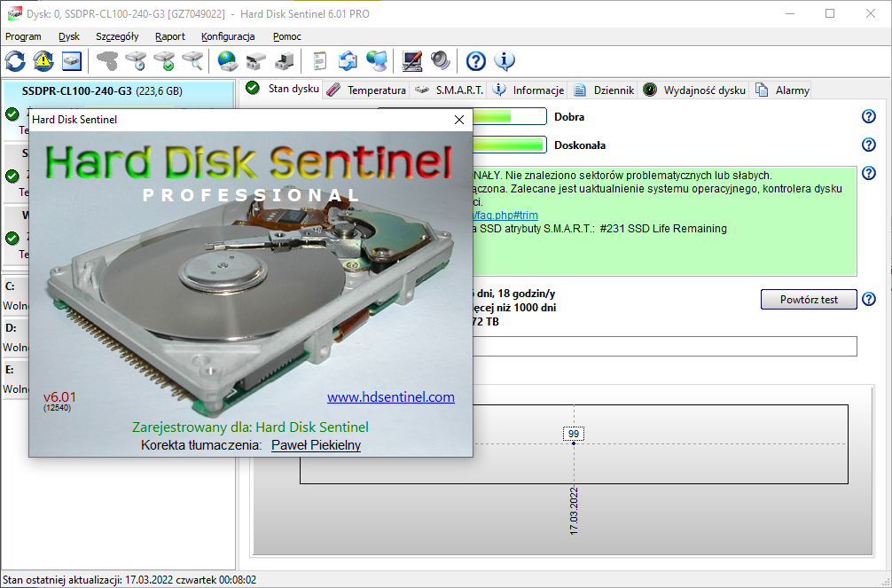The image size is (892, 588).
Task: Open the Raport menu
Action: tap(170, 36)
